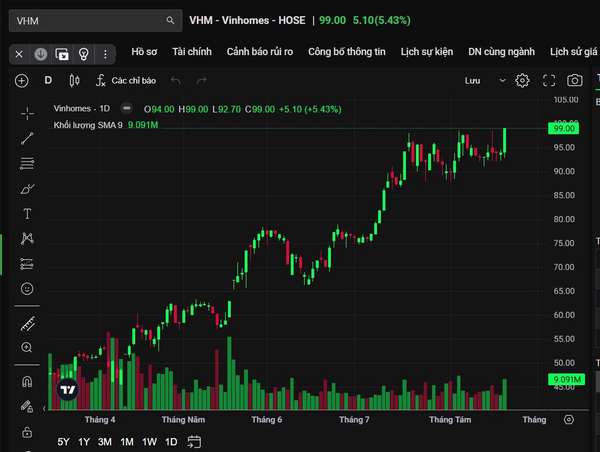Viewport: 600px width, 452px height.
Task: Open the Lịch sử giá tab
Action: click(x=574, y=52)
